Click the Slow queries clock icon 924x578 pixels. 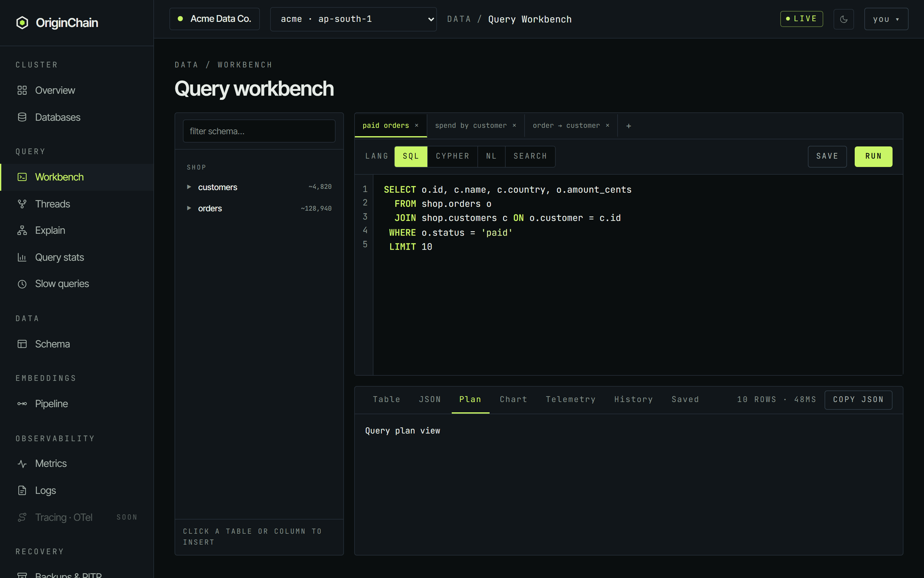tap(22, 284)
